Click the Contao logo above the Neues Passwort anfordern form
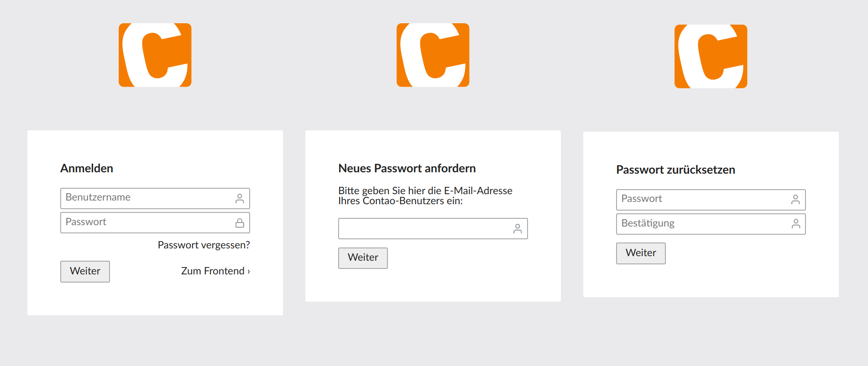This screenshot has width=868, height=366. point(433,55)
